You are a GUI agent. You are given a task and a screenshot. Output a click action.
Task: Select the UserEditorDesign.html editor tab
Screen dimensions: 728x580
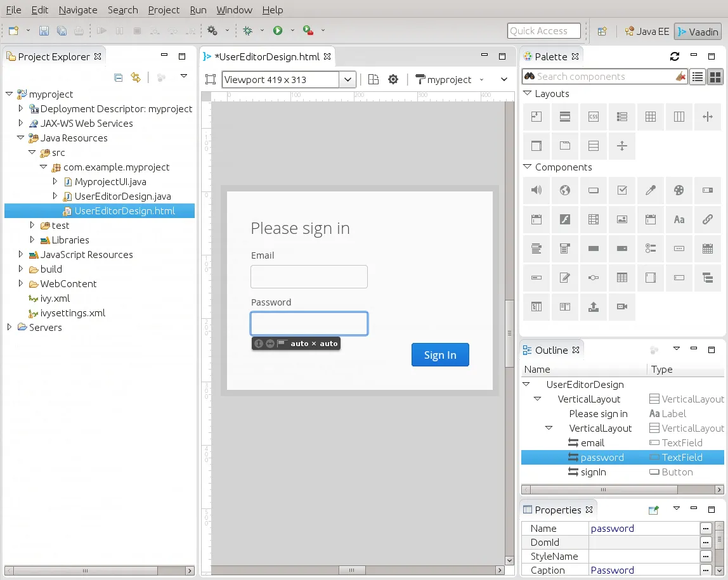pos(267,56)
